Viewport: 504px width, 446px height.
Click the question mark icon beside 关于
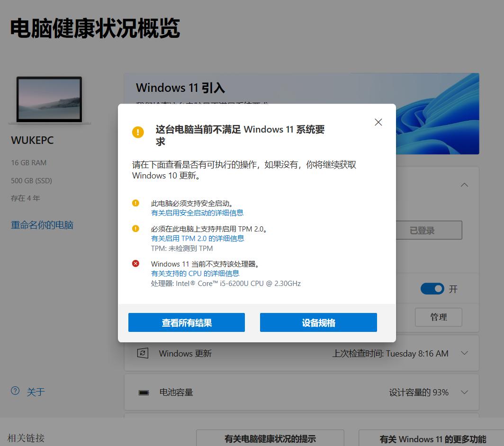14,391
